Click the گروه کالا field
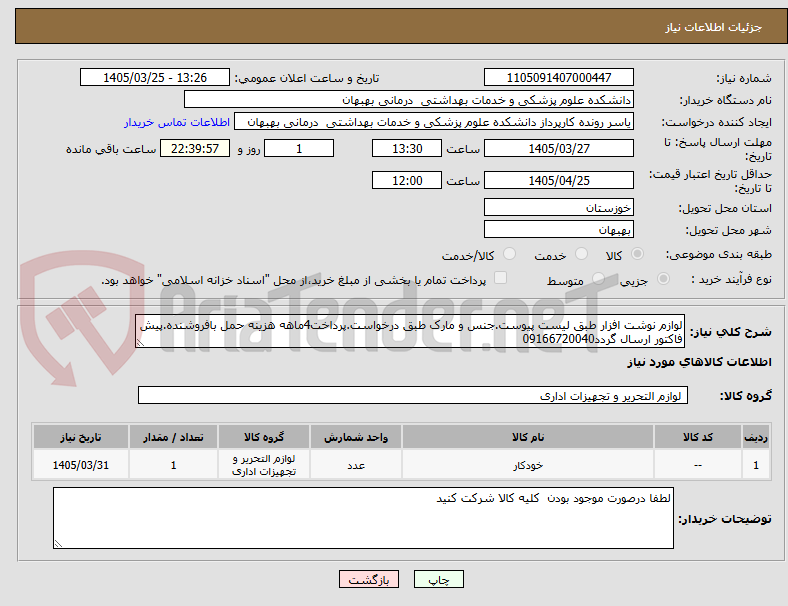788x606 pixels. (413, 395)
